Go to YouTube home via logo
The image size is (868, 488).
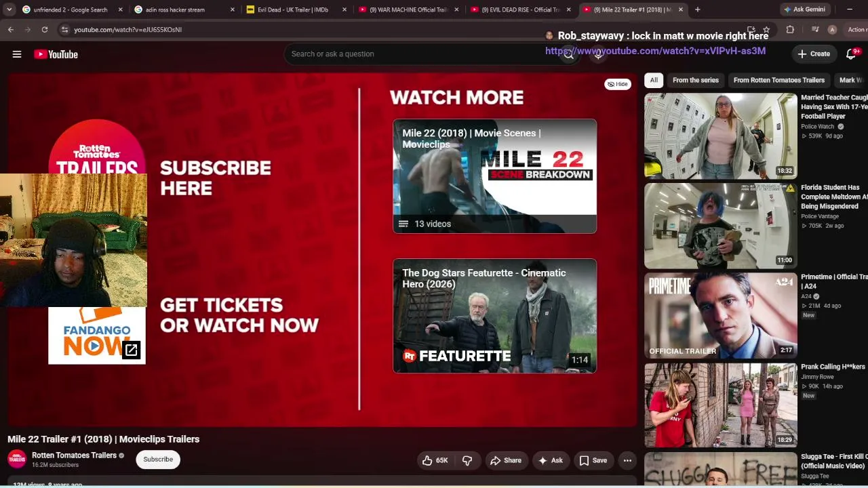56,54
